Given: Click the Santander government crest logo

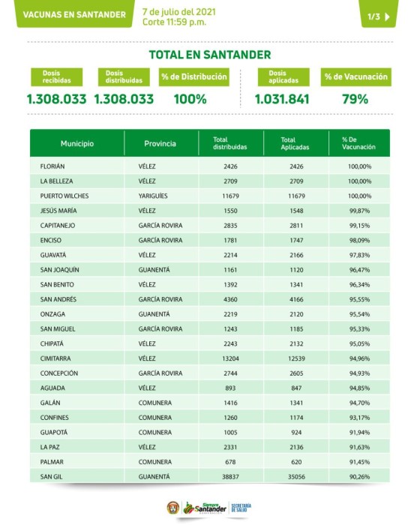Looking at the screenshot, I should click(x=172, y=508).
